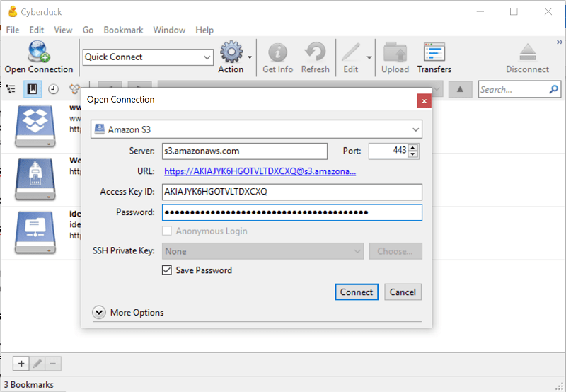Click the Edit pencil toolbar icon
Image resolution: width=566 pixels, height=392 pixels.
pos(351,52)
